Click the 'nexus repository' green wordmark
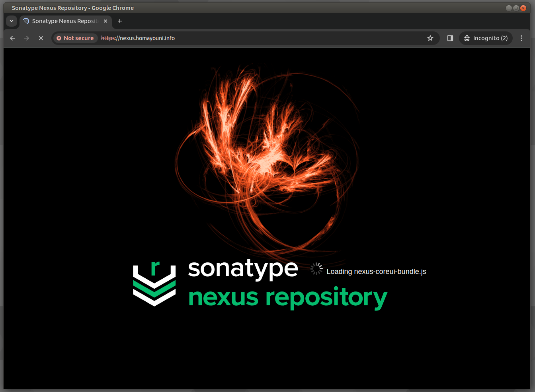The width and height of the screenshot is (535, 392). 287,297
